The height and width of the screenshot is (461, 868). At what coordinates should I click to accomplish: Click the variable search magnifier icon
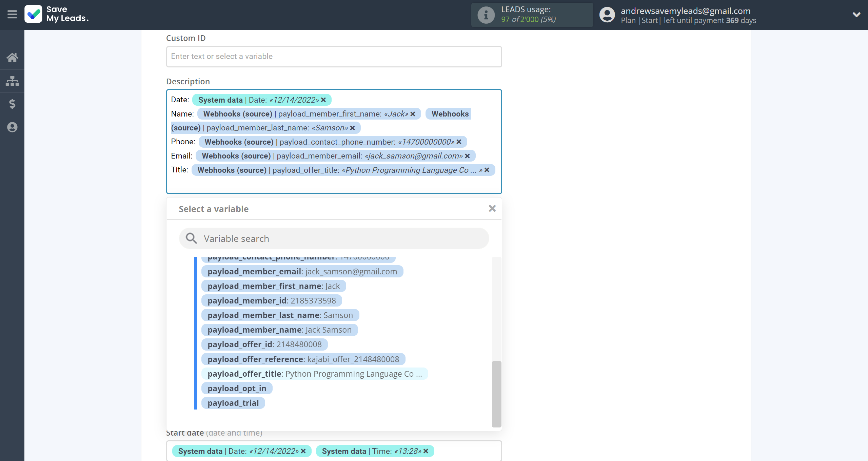191,238
